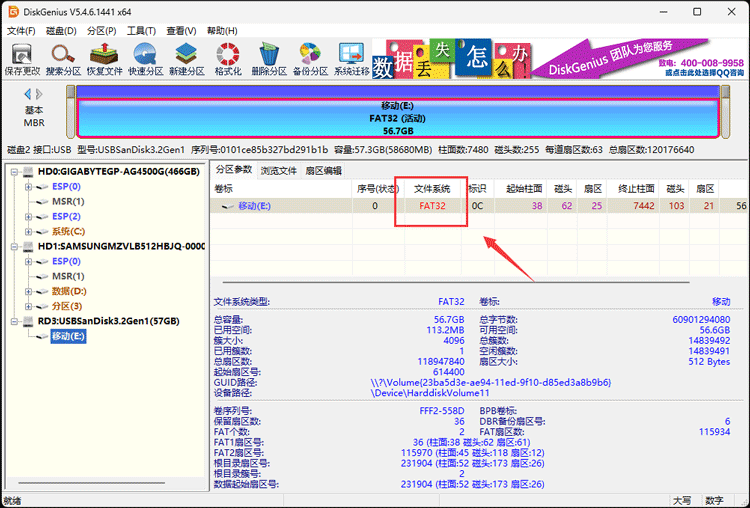
Task: Open the 磁盘(D) menu
Action: coord(61,31)
